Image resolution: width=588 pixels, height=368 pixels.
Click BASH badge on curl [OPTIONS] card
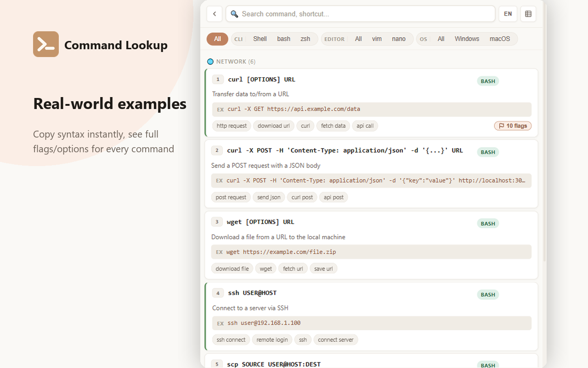pyautogui.click(x=488, y=81)
